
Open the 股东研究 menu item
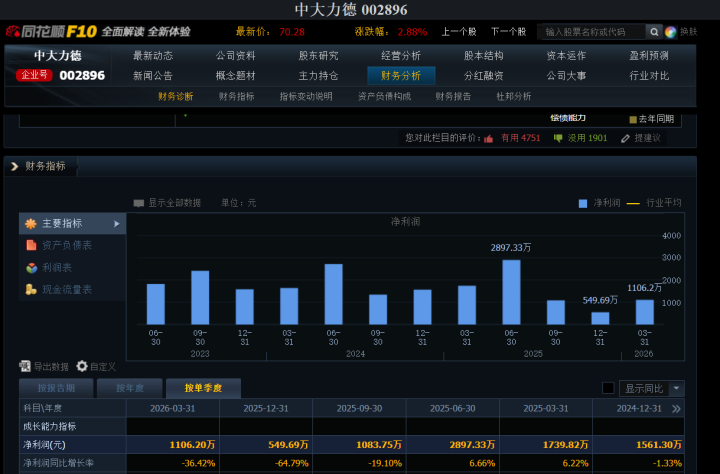(318, 56)
